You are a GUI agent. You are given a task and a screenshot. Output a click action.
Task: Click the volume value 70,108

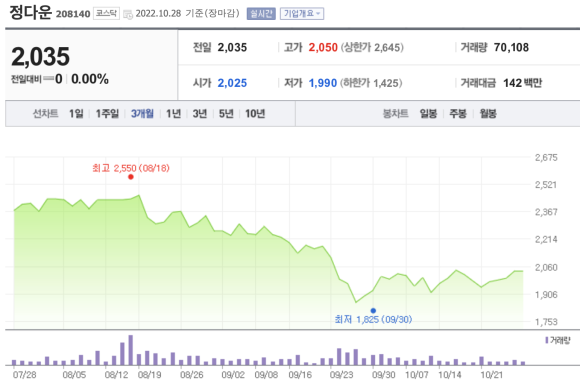[x=511, y=47]
